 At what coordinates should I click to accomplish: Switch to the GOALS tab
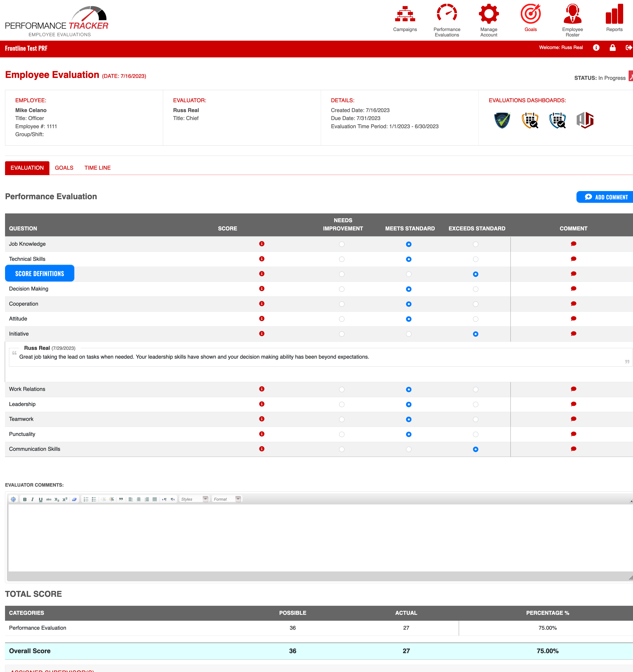click(x=64, y=168)
